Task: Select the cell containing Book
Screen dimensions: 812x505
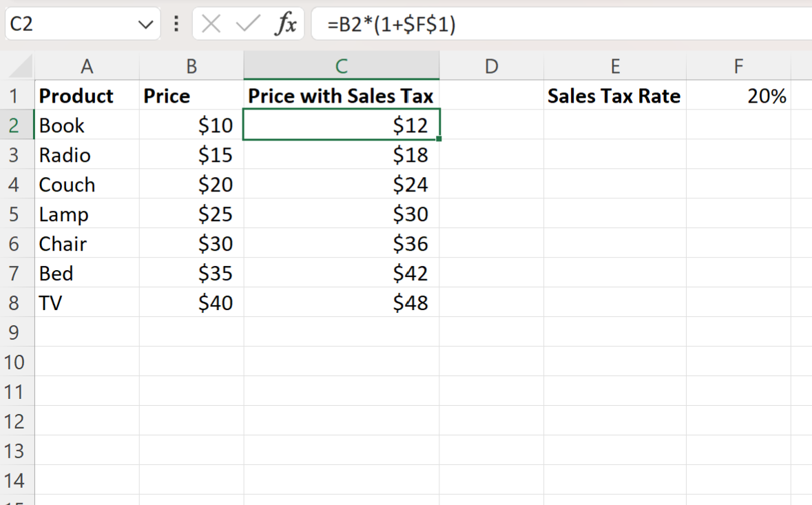Action: [87, 125]
